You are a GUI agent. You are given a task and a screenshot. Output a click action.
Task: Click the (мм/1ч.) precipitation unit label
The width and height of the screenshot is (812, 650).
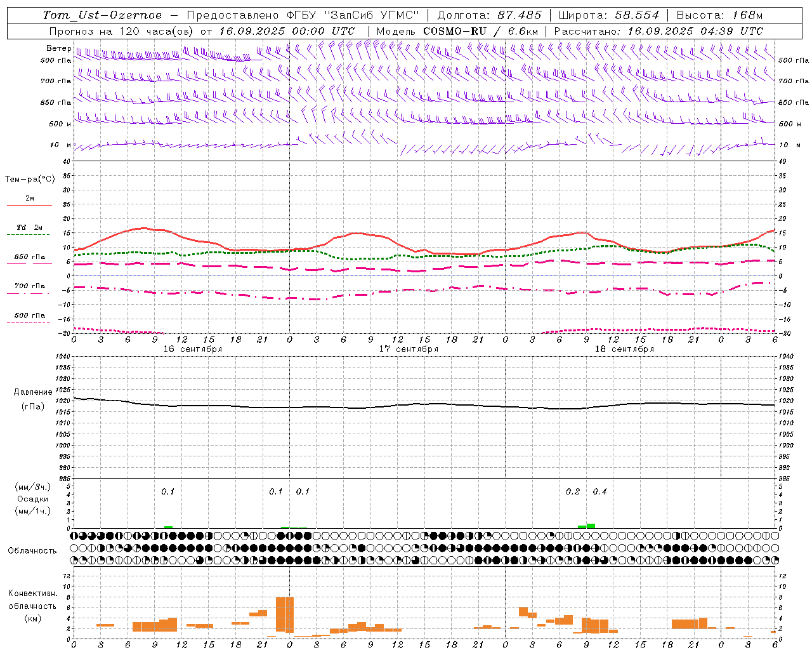click(33, 511)
